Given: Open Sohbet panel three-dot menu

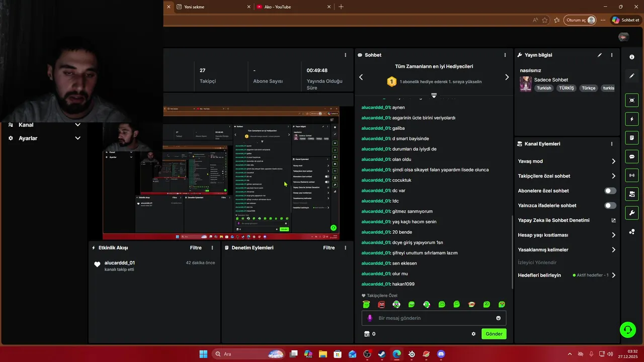Looking at the screenshot, I should click(505, 55).
